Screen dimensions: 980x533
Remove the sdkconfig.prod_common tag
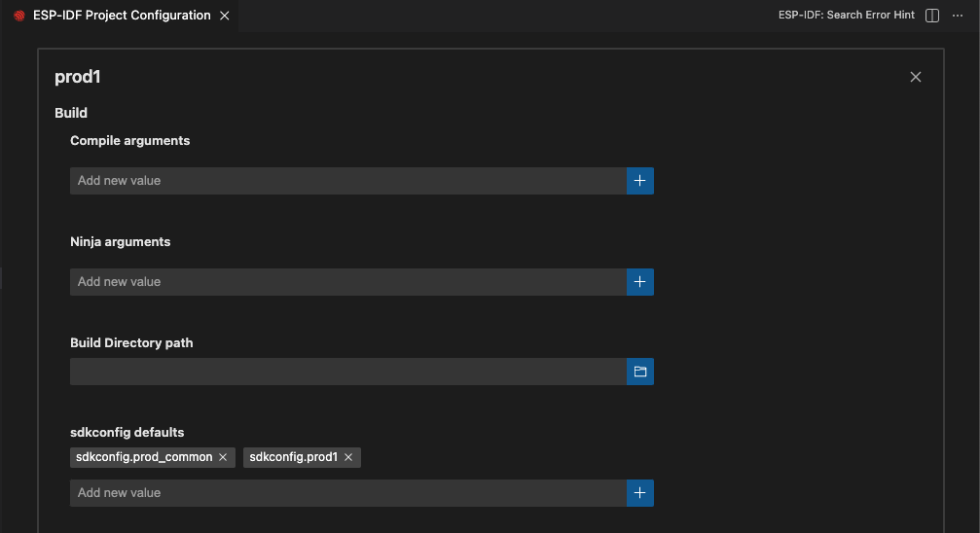click(x=223, y=457)
